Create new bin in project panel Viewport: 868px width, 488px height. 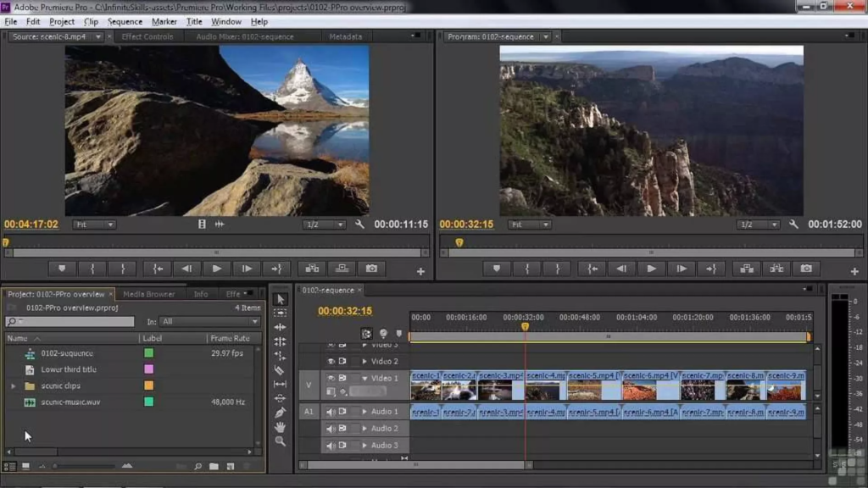[x=214, y=467]
